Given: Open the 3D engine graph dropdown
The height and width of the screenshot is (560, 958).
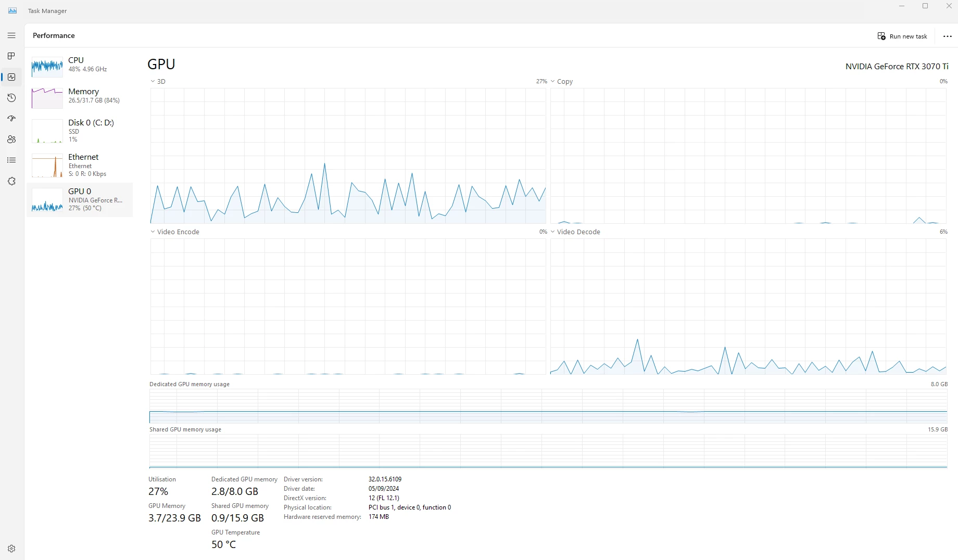Looking at the screenshot, I should (x=158, y=82).
